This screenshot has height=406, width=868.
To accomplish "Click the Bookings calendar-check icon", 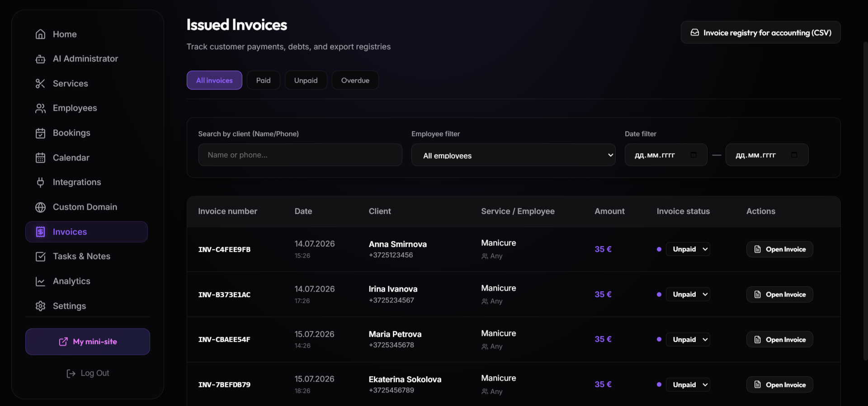I will [x=40, y=133].
